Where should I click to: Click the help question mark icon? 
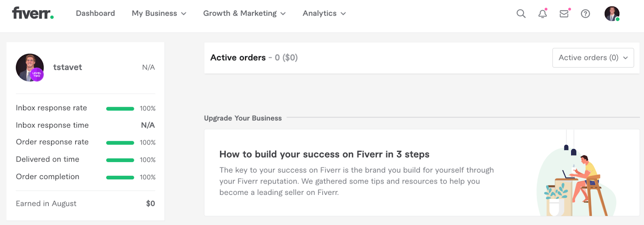[585, 14]
